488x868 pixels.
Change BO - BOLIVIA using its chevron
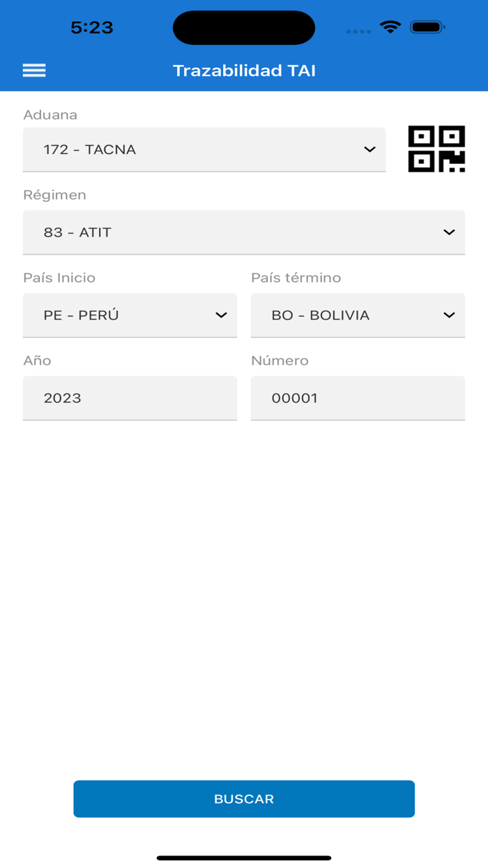450,315
